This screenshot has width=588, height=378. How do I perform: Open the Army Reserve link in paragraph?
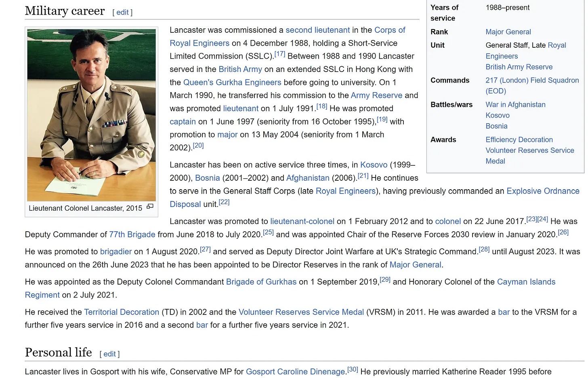coord(376,95)
